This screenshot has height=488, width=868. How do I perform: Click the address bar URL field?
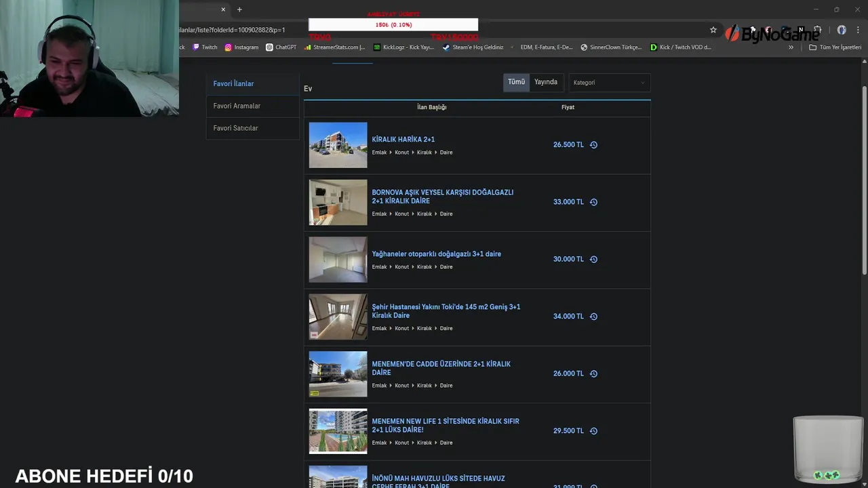tap(441, 30)
